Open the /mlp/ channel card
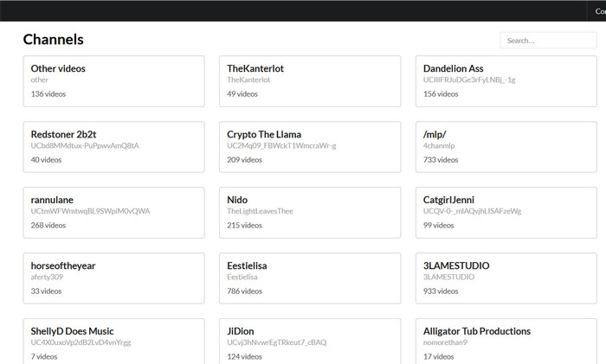Viewport: 606px width, 364px height. pos(506,147)
